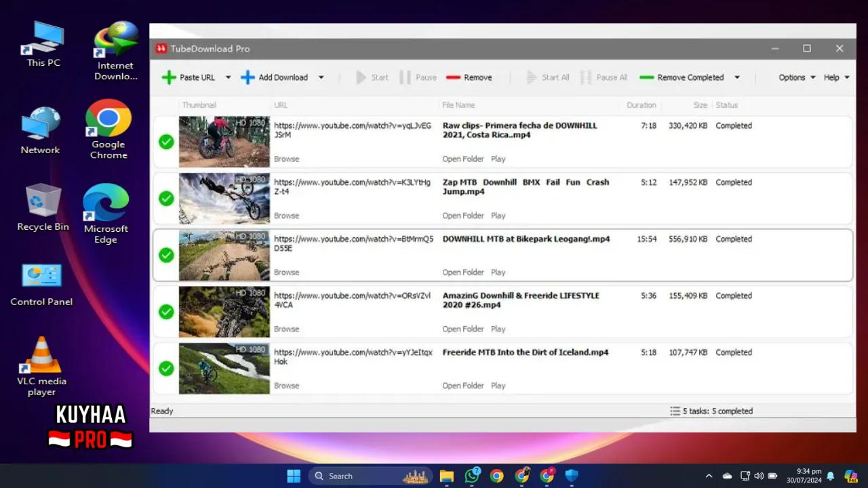The width and height of the screenshot is (868, 488).
Task: Click the Zap MTB Downhill file name
Action: (526, 187)
